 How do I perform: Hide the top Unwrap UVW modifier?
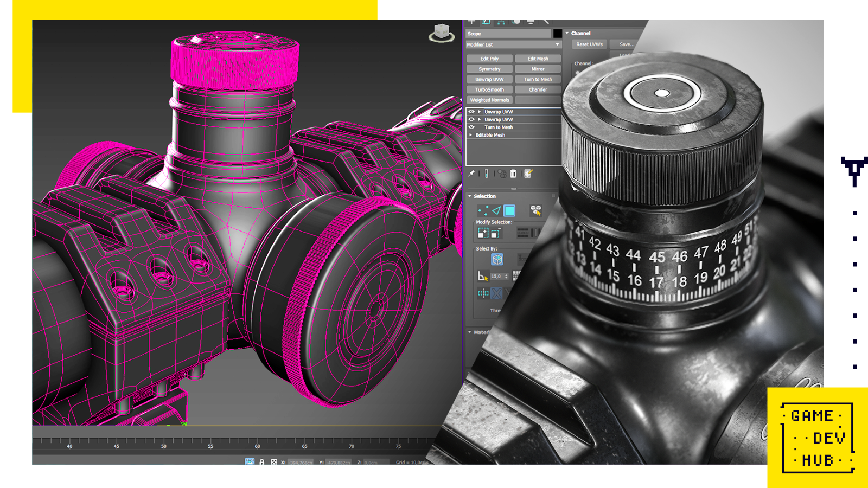(x=471, y=112)
